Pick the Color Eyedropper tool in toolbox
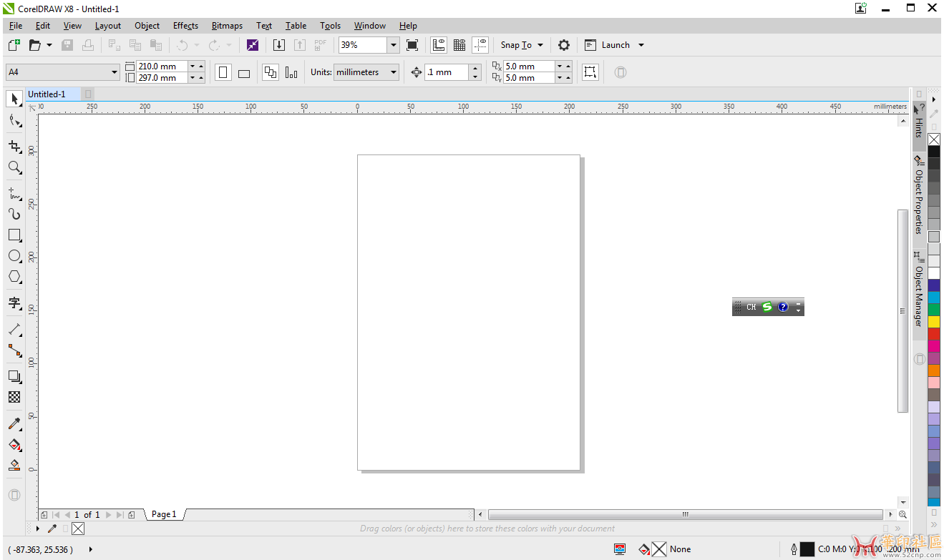Viewport: 944px width, 560px height. pyautogui.click(x=14, y=423)
